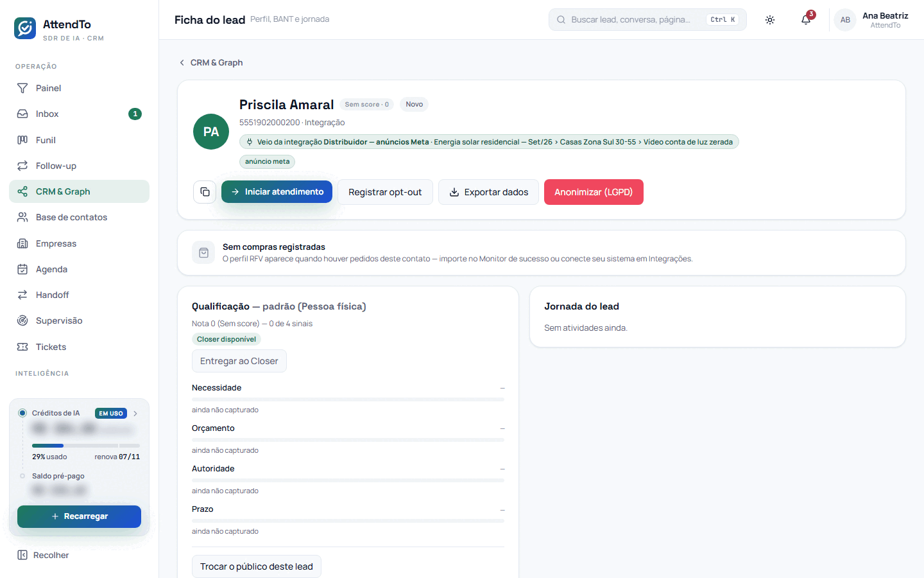Open the Supervisão target icon
The height and width of the screenshot is (578, 924).
(x=22, y=320)
